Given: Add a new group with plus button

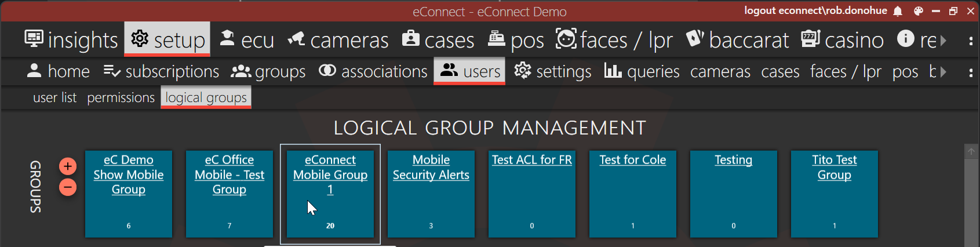Looking at the screenshot, I should pos(68,166).
